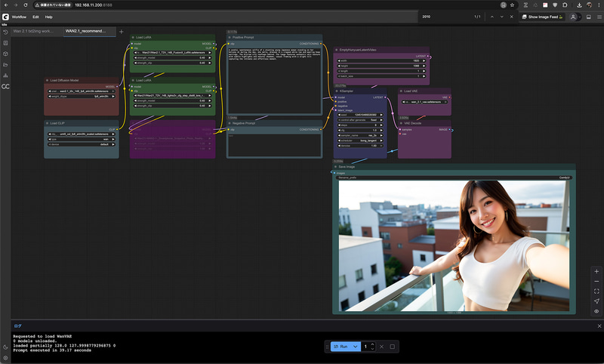Open the node library sidebar icon
This screenshot has height=364, width=604.
pyautogui.click(x=5, y=43)
